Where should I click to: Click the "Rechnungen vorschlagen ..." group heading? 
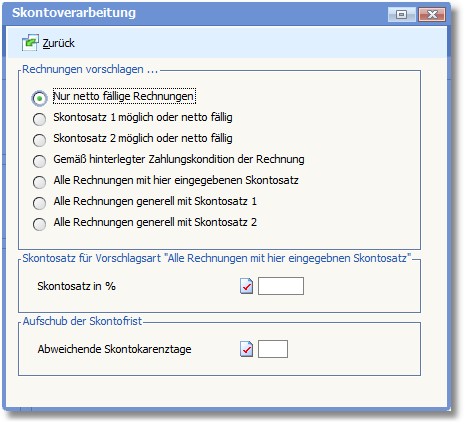(x=90, y=69)
